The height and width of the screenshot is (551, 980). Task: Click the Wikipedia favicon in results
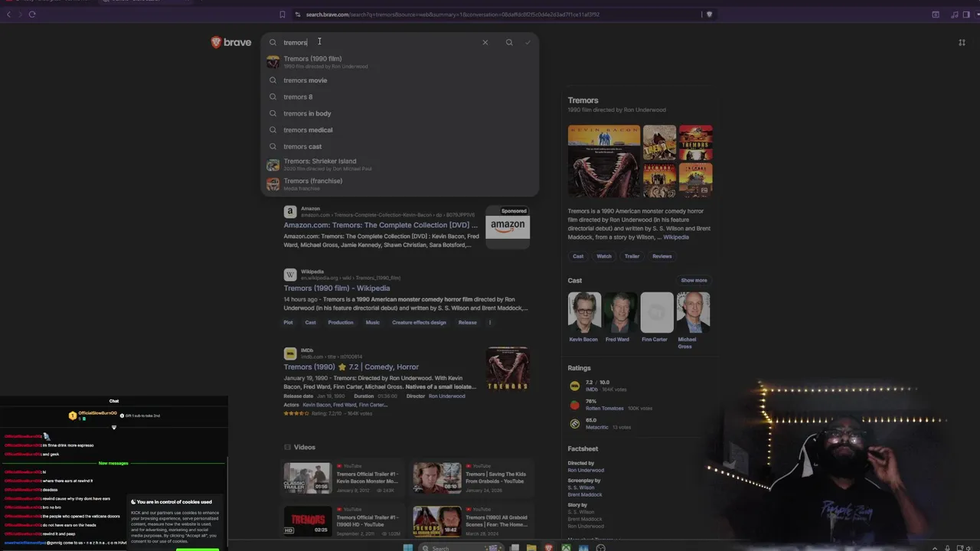pos(289,275)
